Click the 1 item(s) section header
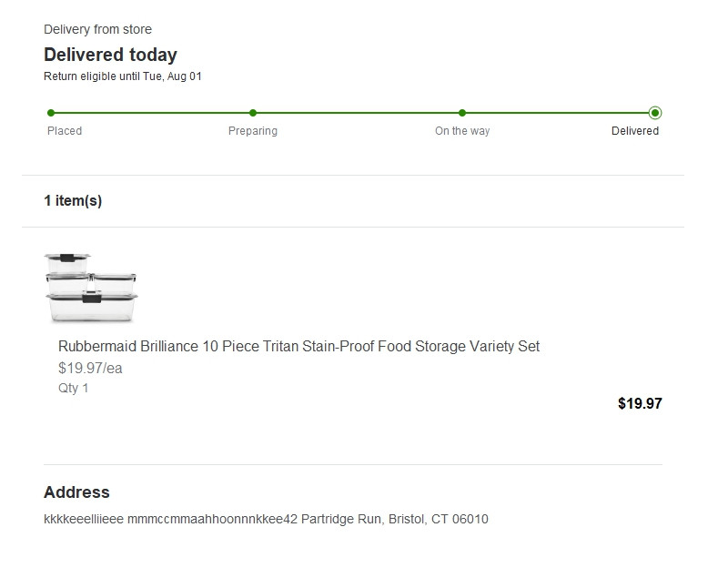This screenshot has height=588, width=728. [73, 200]
